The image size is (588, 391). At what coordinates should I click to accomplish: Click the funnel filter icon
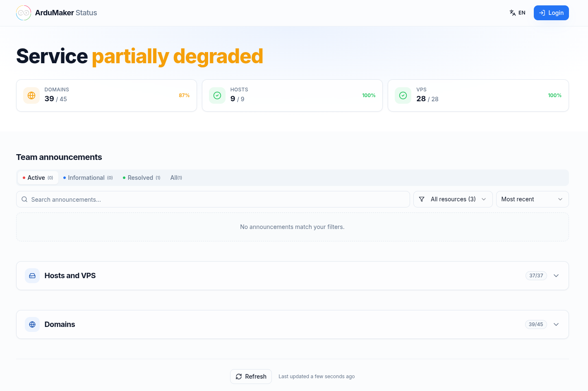tap(422, 199)
